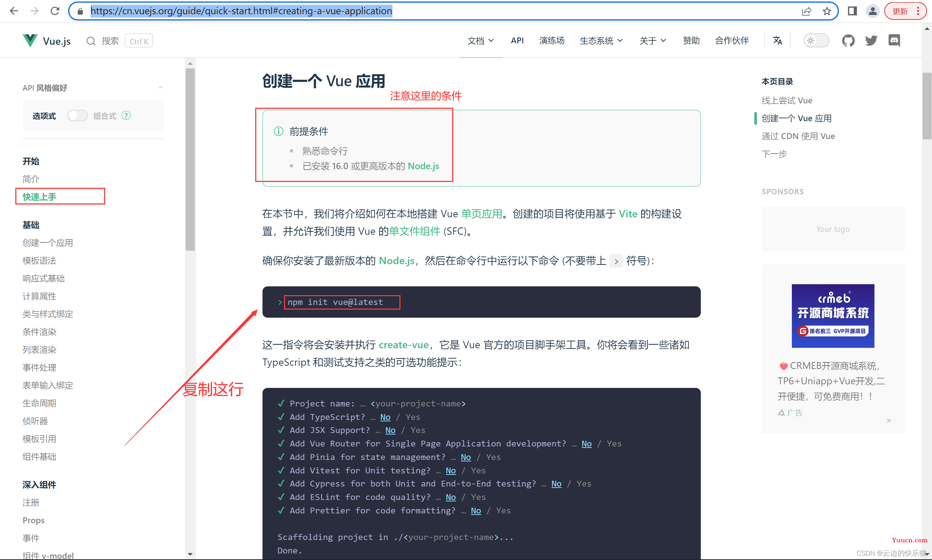Open the create-vue link
The width and height of the screenshot is (932, 560).
click(x=403, y=345)
